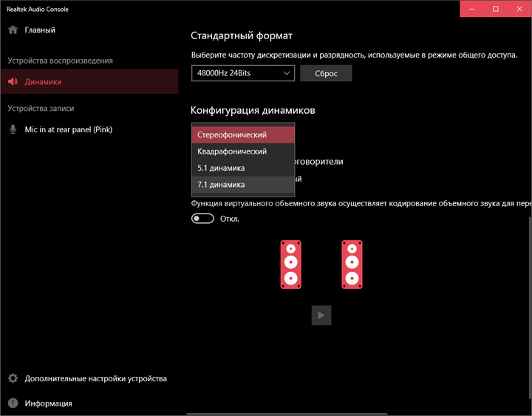The image size is (532, 416).
Task: Click the speaker icon next to Динамики
Action: pos(13,81)
